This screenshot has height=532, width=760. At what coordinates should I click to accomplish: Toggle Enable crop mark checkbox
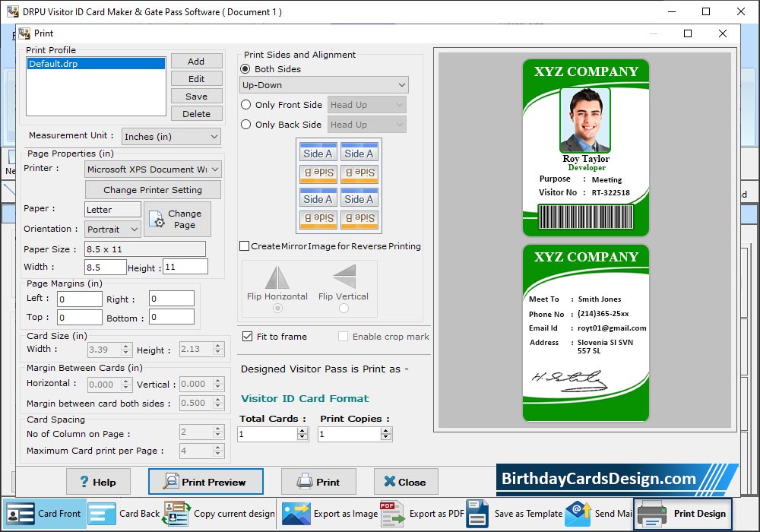point(344,336)
